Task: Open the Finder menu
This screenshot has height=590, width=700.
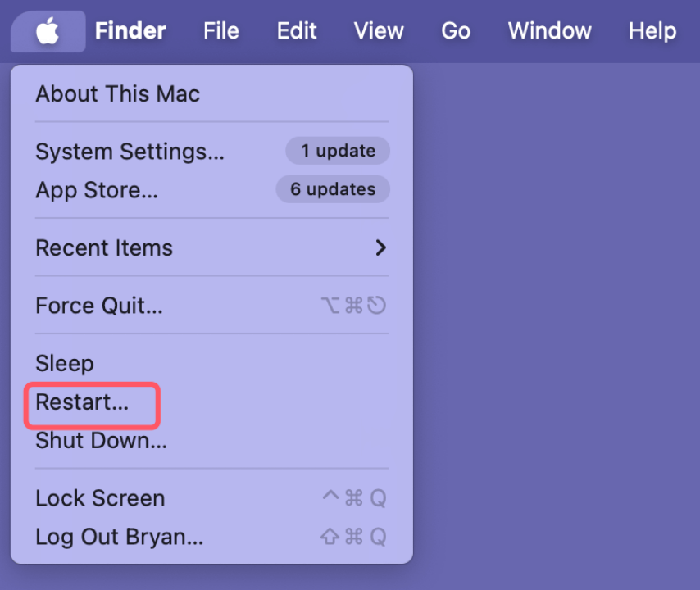Action: [x=130, y=30]
